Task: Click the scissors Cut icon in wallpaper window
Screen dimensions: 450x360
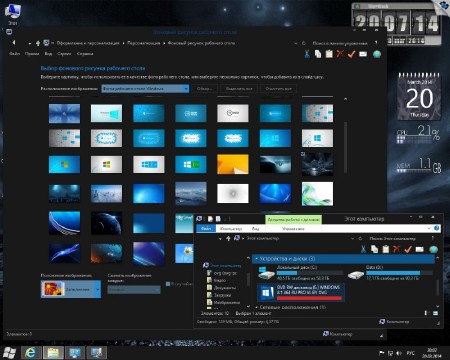Action: click(x=307, y=54)
